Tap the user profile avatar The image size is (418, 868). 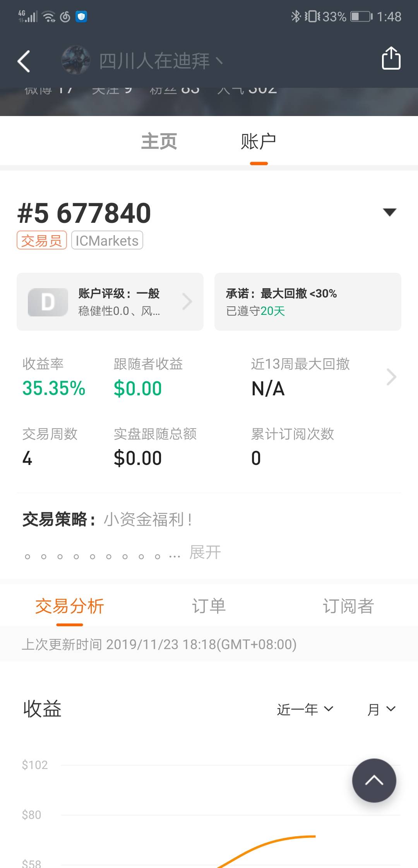pyautogui.click(x=75, y=60)
